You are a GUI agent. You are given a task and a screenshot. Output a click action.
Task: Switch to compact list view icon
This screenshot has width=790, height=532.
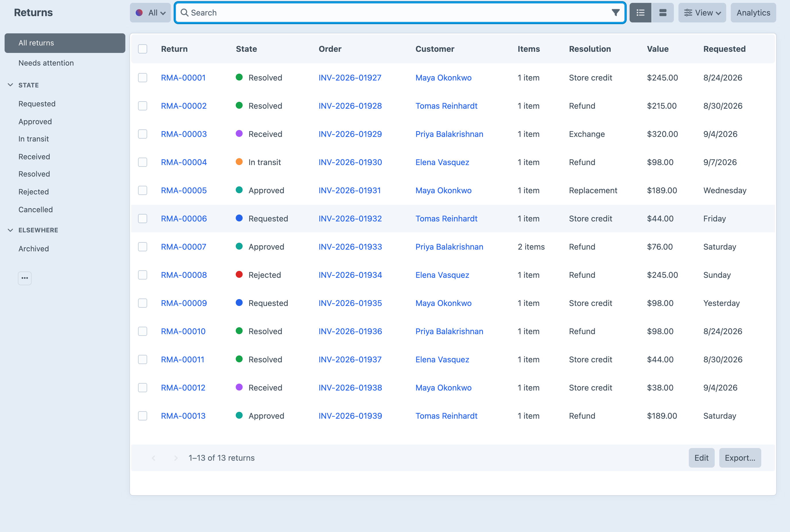[x=641, y=13]
